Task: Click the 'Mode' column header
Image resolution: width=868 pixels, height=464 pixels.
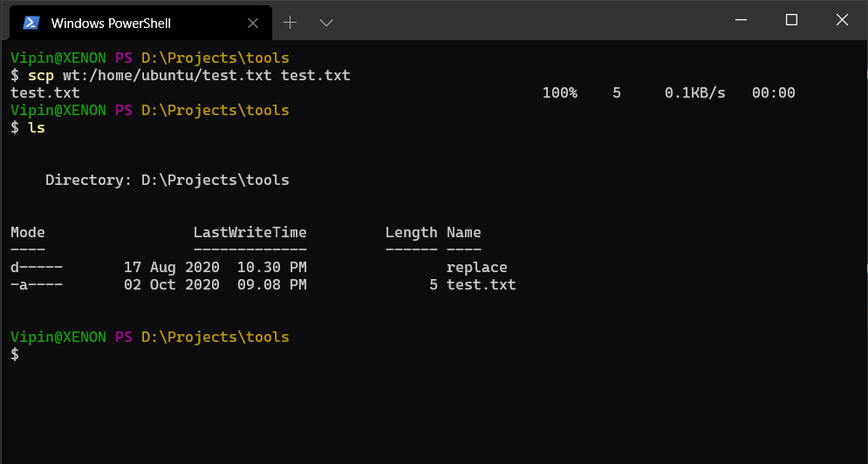Action: [x=28, y=232]
